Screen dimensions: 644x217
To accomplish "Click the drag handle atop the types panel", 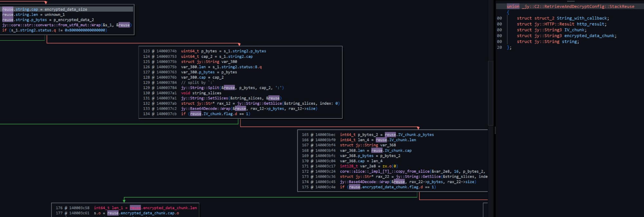I will [571, 1].
